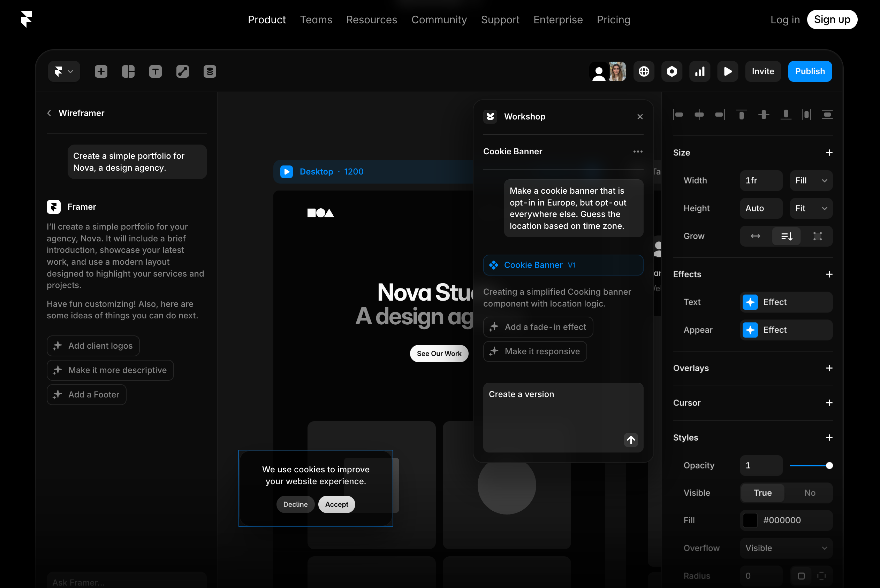
Task: Start the preview with the play icon
Action: click(728, 71)
